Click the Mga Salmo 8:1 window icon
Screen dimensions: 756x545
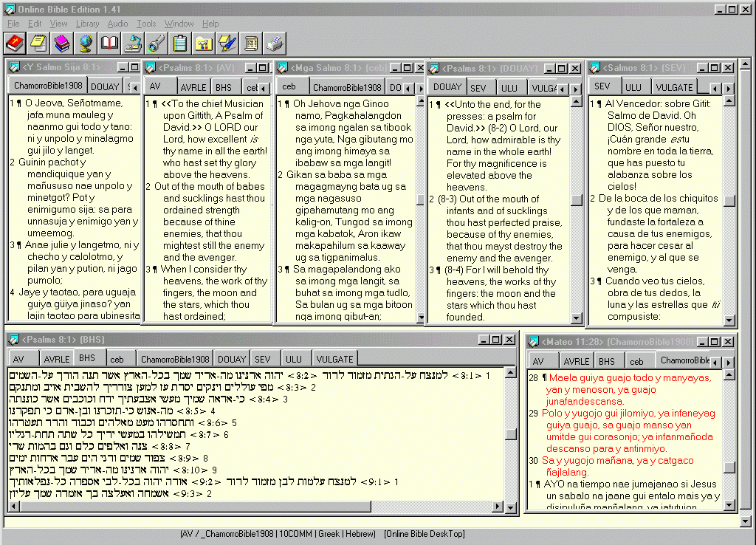[x=283, y=67]
